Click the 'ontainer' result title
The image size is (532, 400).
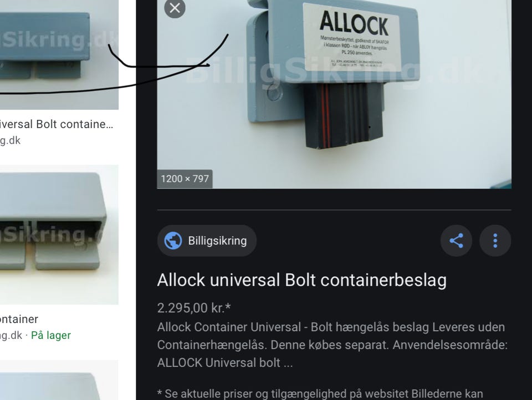tap(19, 319)
